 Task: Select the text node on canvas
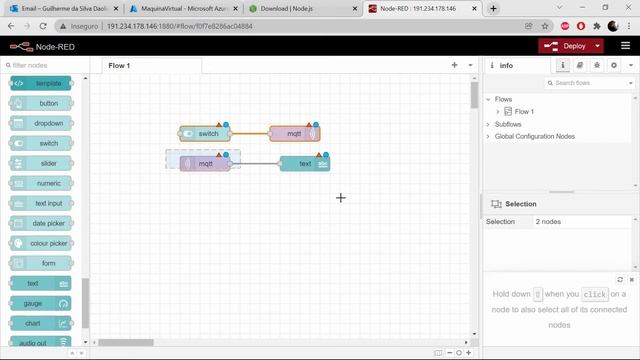click(x=305, y=164)
